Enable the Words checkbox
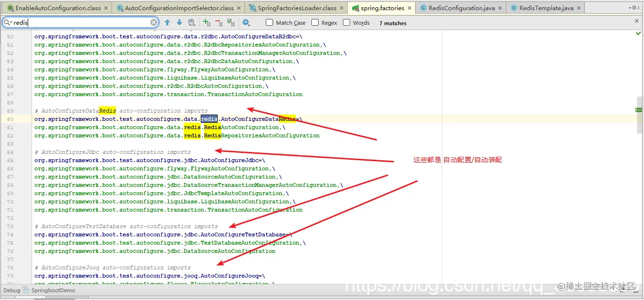This screenshot has height=300, width=644. click(x=346, y=22)
